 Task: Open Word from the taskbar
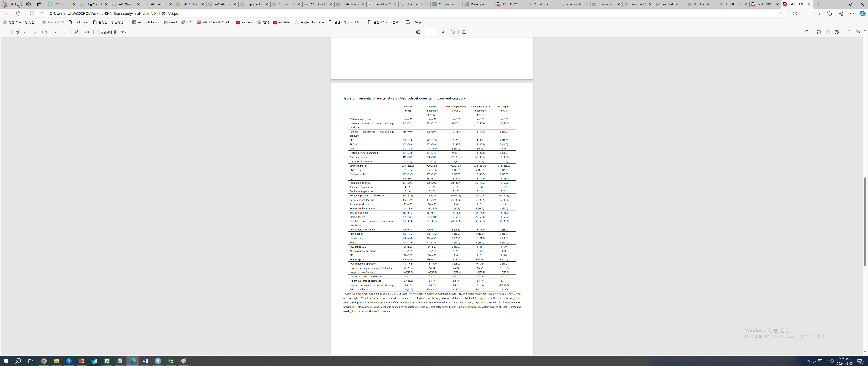(x=145, y=361)
